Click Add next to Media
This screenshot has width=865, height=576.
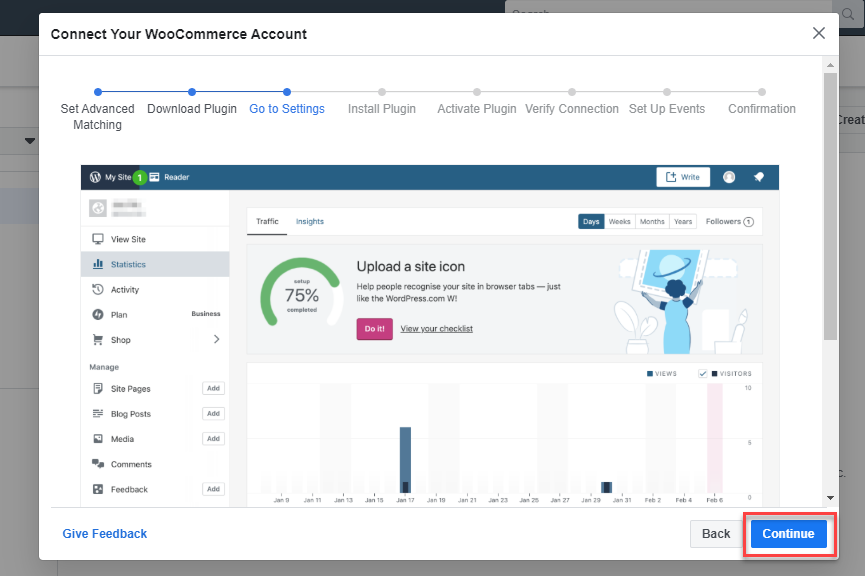pyautogui.click(x=213, y=439)
